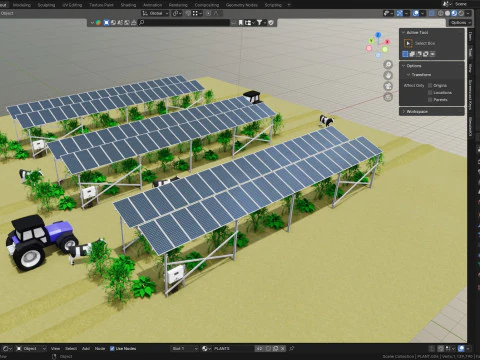Enable Affect Only Locations checkbox
The image size is (480, 360).
click(x=430, y=93)
